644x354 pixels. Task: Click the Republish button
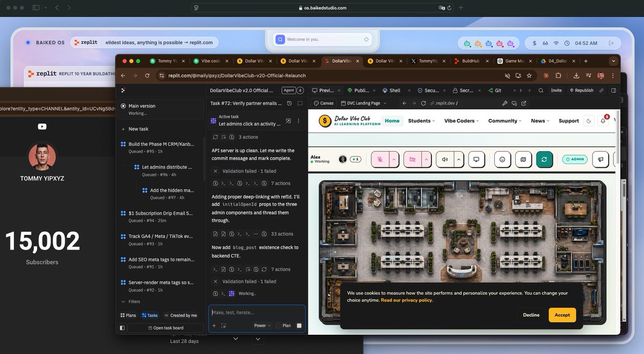click(581, 91)
